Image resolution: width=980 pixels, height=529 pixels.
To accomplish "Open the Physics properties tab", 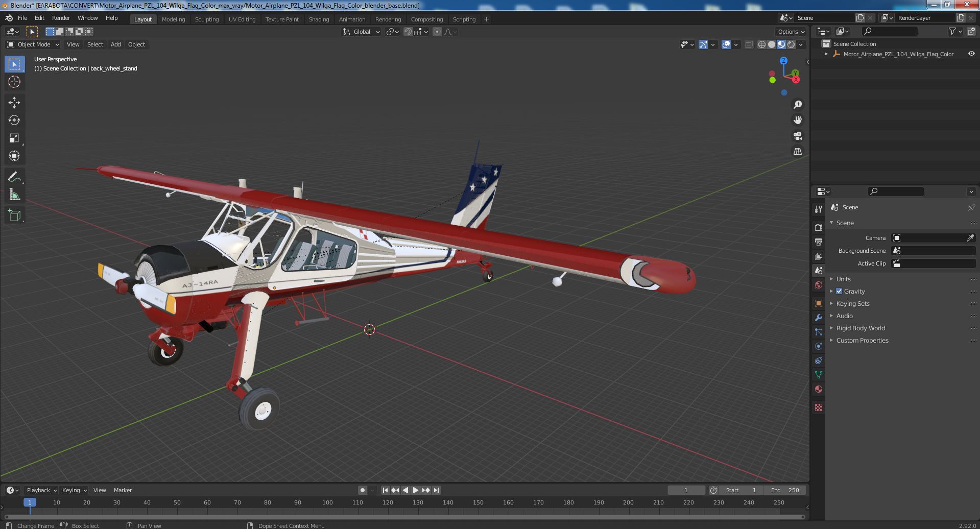I will click(819, 346).
